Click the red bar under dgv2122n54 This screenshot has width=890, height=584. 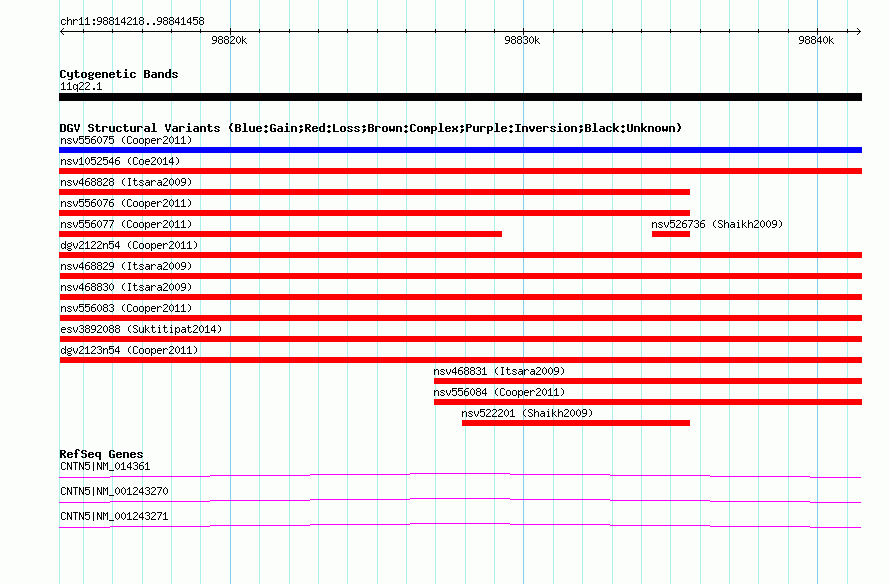460,255
